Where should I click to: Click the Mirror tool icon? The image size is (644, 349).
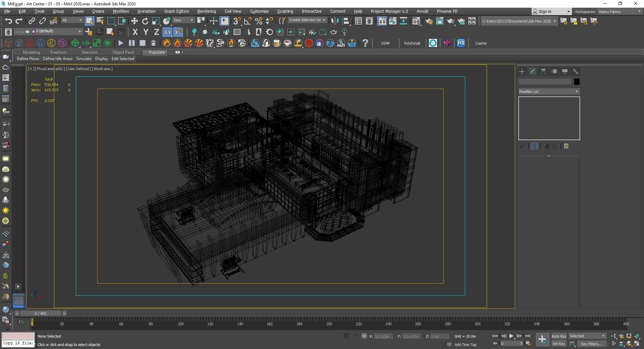[334, 21]
